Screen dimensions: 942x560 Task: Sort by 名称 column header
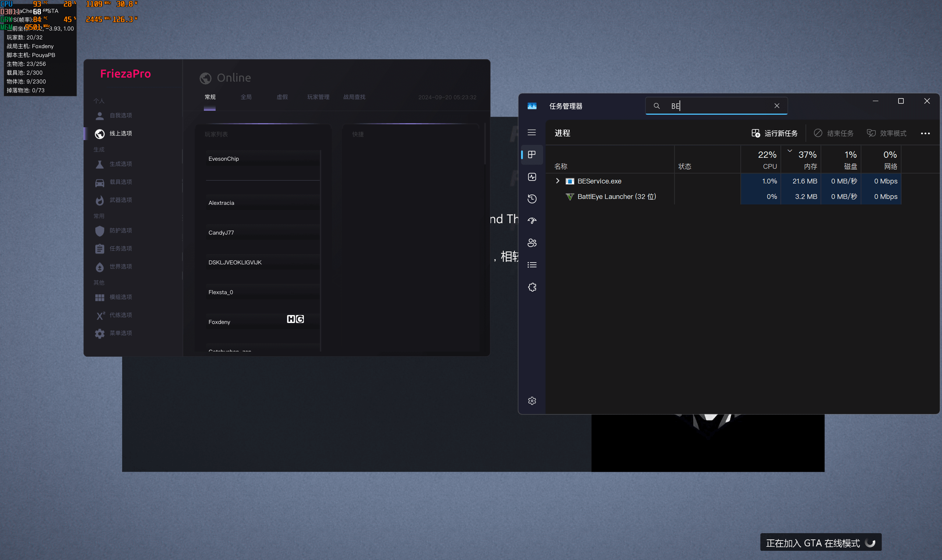[x=610, y=160]
